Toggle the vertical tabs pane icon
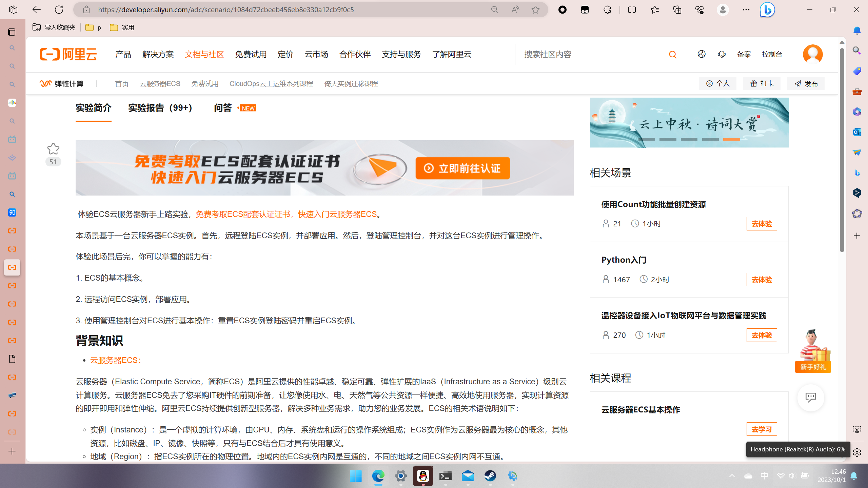Image resolution: width=868 pixels, height=488 pixels. [12, 32]
